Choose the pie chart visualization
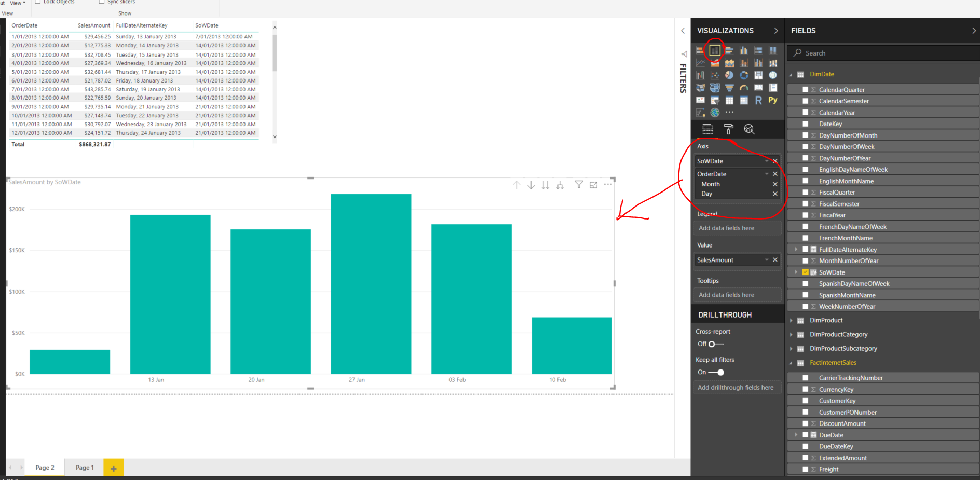The image size is (980, 480). (729, 75)
